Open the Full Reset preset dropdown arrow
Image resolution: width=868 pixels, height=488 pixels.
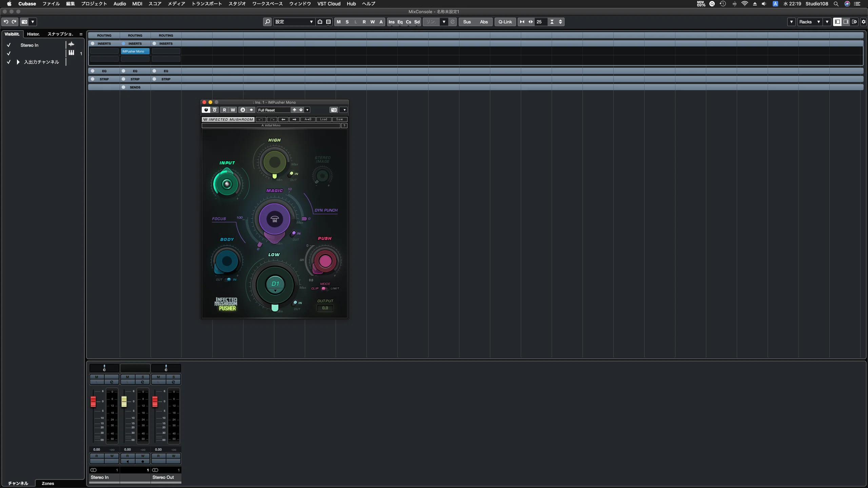click(307, 110)
